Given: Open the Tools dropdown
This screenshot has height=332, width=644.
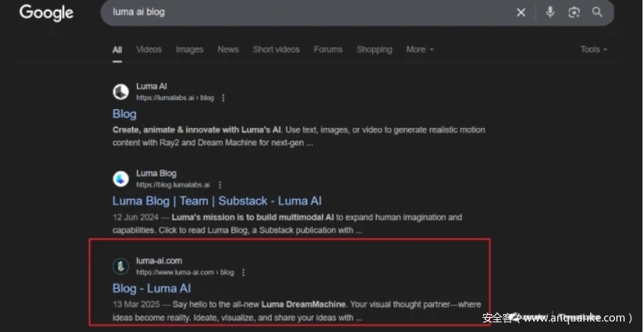Looking at the screenshot, I should coord(593,49).
